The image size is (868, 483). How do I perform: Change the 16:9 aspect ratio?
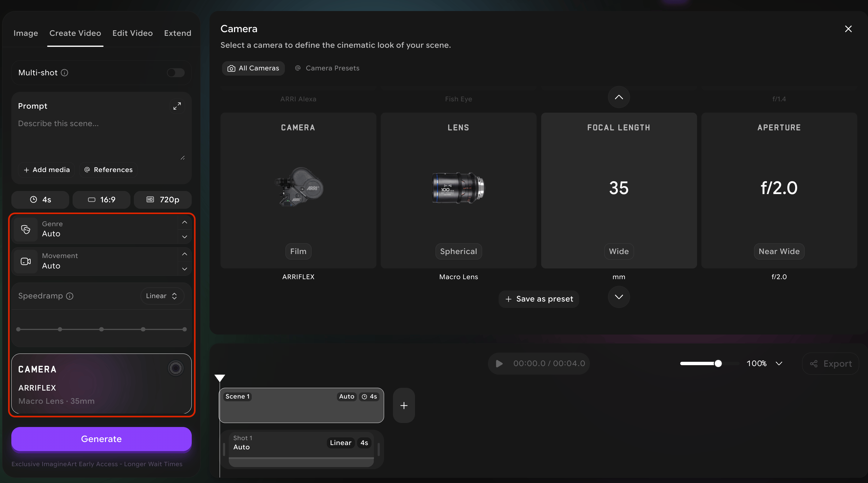click(x=101, y=200)
